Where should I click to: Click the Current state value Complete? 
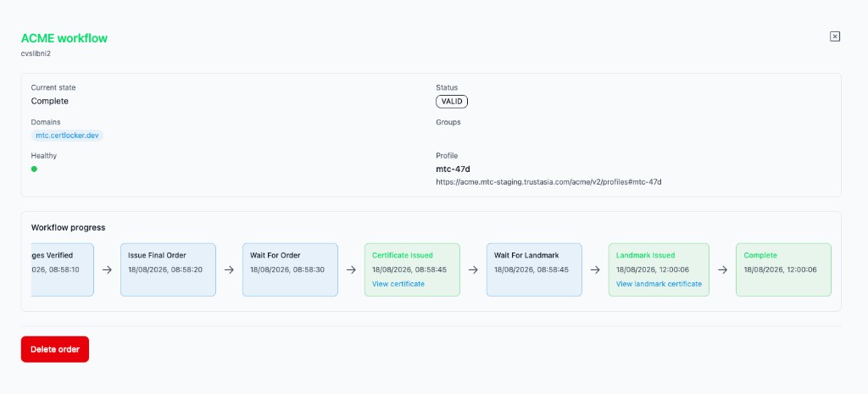50,102
